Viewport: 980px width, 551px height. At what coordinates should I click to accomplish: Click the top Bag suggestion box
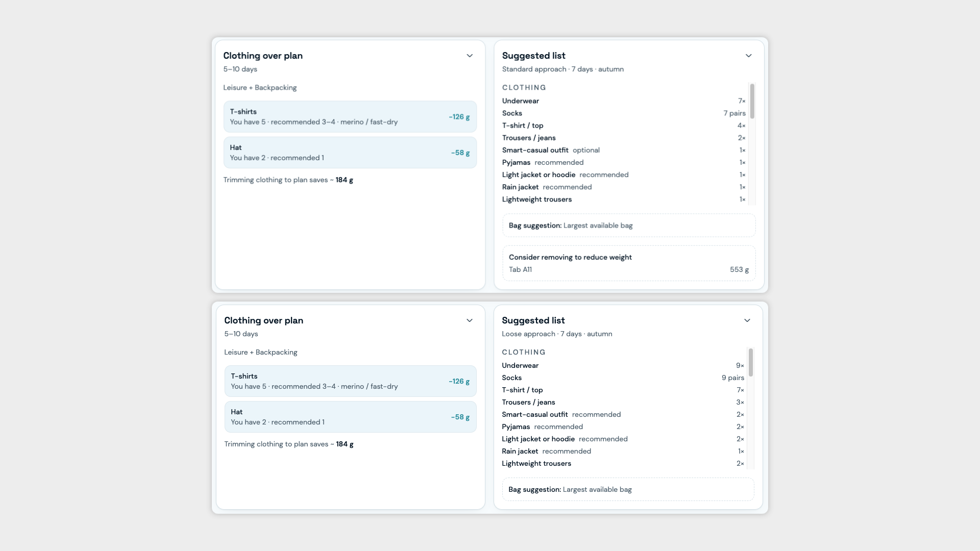pyautogui.click(x=629, y=226)
